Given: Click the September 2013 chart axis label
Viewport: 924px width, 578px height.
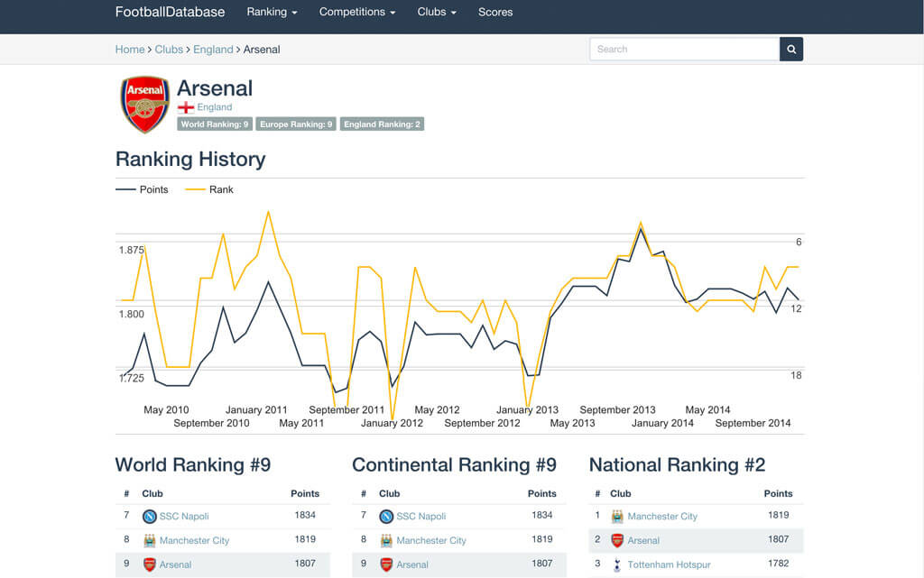Looking at the screenshot, I should pyautogui.click(x=617, y=409).
